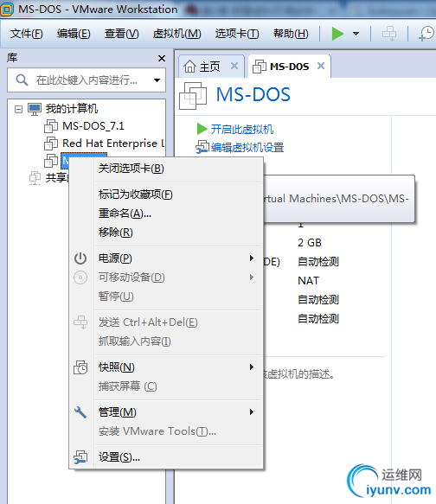Click the 2 GB memory value

(310, 243)
